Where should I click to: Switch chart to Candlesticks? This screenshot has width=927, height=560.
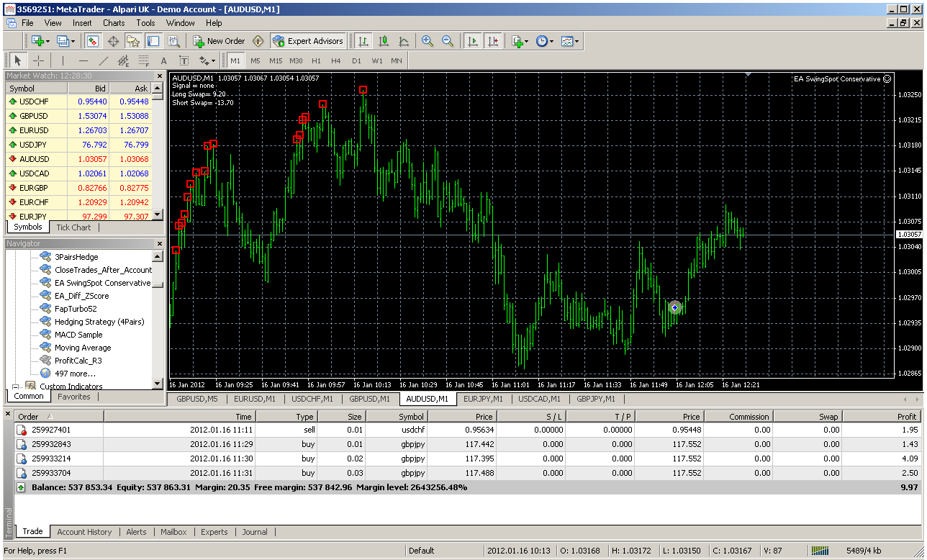pos(384,41)
